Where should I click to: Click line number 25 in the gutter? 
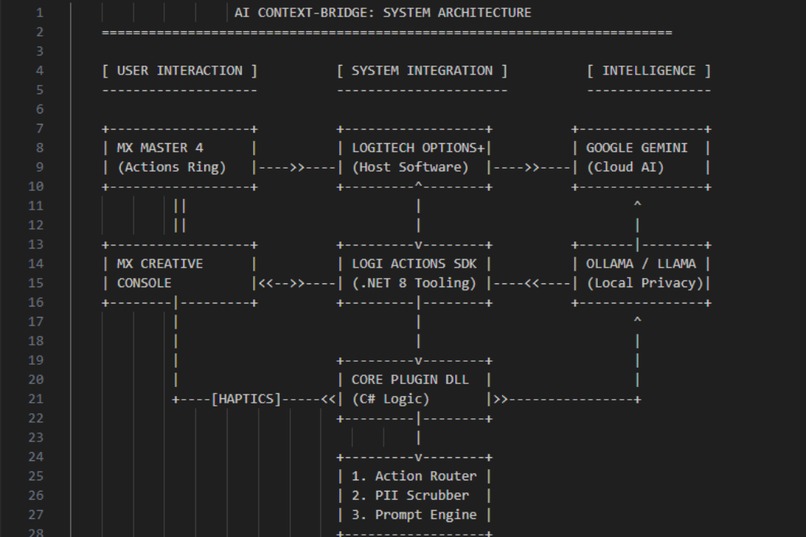click(x=36, y=476)
